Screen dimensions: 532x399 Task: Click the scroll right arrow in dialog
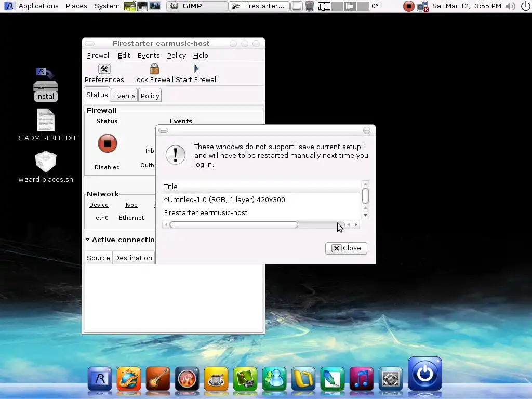(356, 224)
